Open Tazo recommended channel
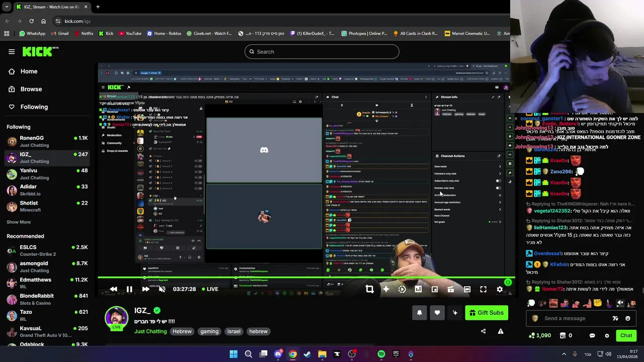The image size is (644, 362). click(48, 315)
